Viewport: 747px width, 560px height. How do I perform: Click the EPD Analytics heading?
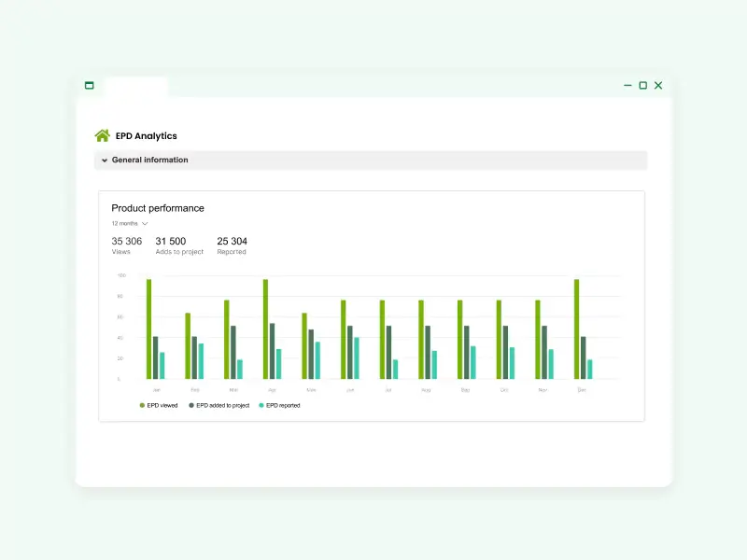(147, 136)
